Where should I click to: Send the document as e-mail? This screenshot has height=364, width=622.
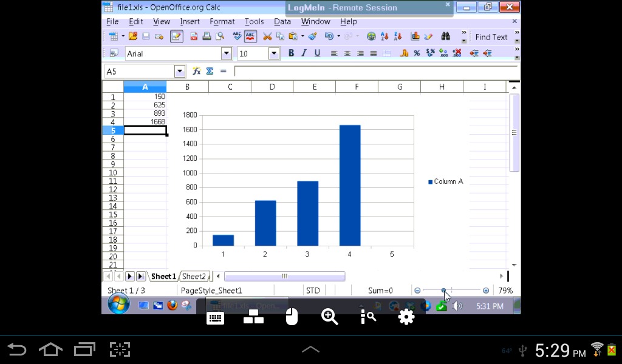(x=159, y=37)
